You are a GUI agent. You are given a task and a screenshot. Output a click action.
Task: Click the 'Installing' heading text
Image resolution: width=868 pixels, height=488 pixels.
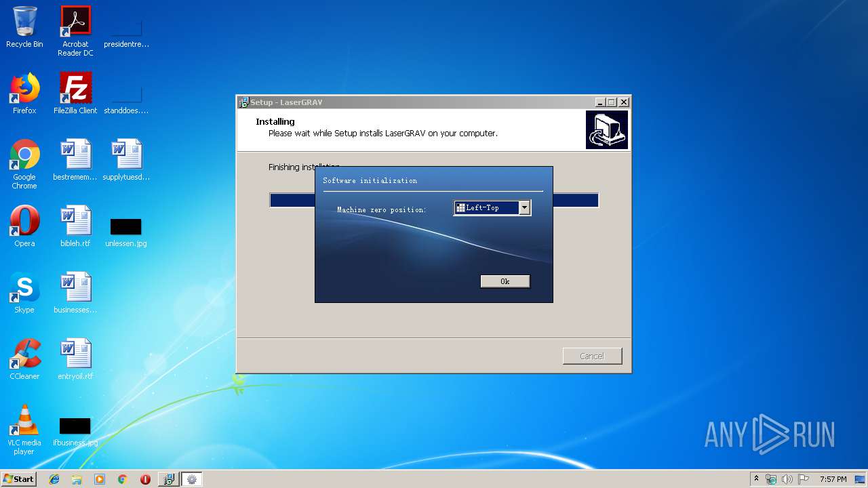(275, 122)
